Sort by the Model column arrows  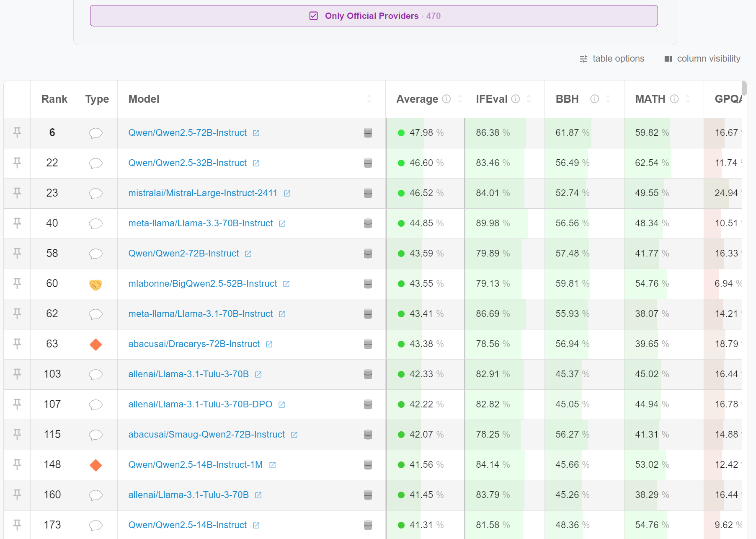(x=369, y=99)
